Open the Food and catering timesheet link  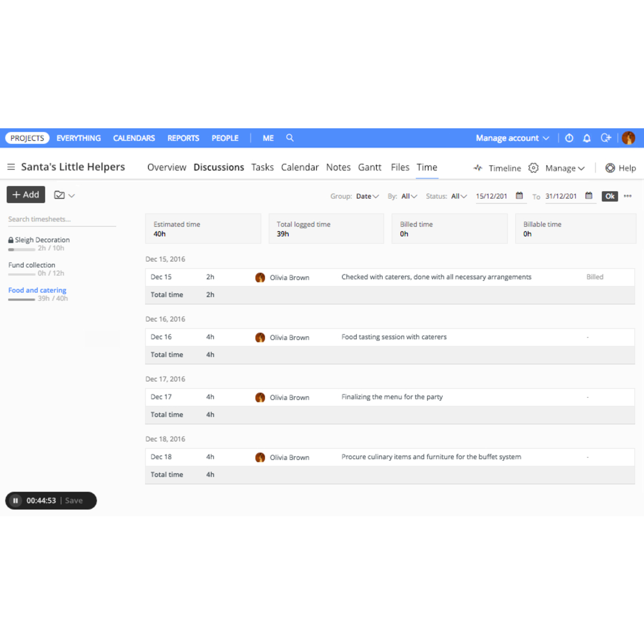click(x=37, y=290)
